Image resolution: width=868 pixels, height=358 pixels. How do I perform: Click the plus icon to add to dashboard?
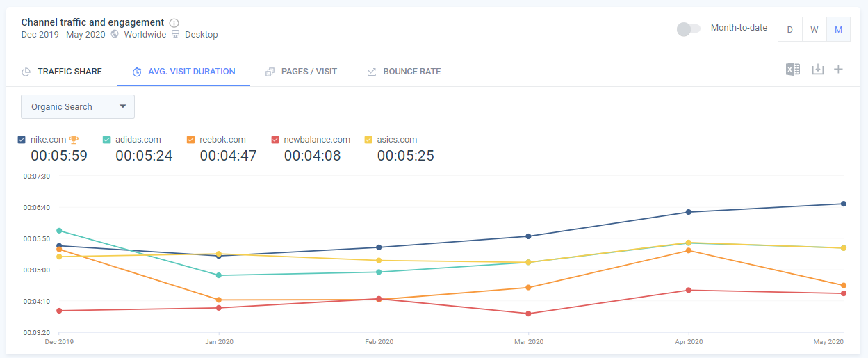coord(839,69)
